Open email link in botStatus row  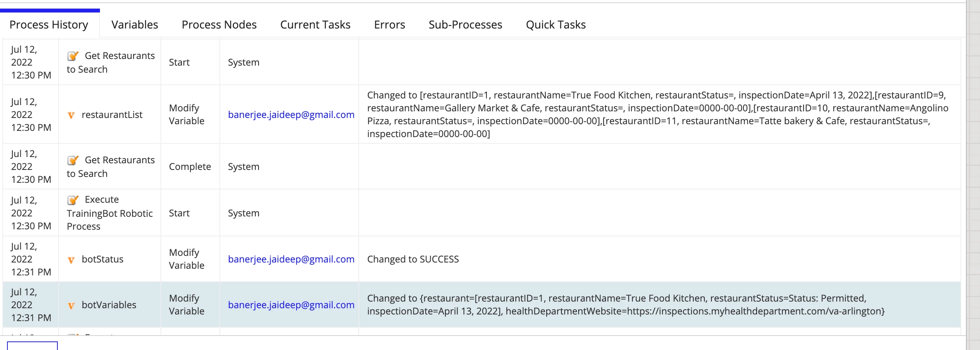coord(291,259)
